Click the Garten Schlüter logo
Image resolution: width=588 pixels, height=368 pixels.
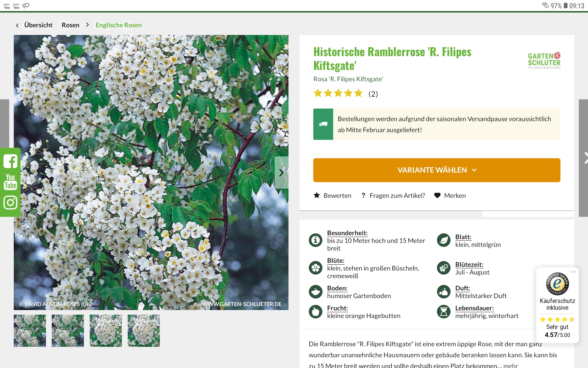544,60
